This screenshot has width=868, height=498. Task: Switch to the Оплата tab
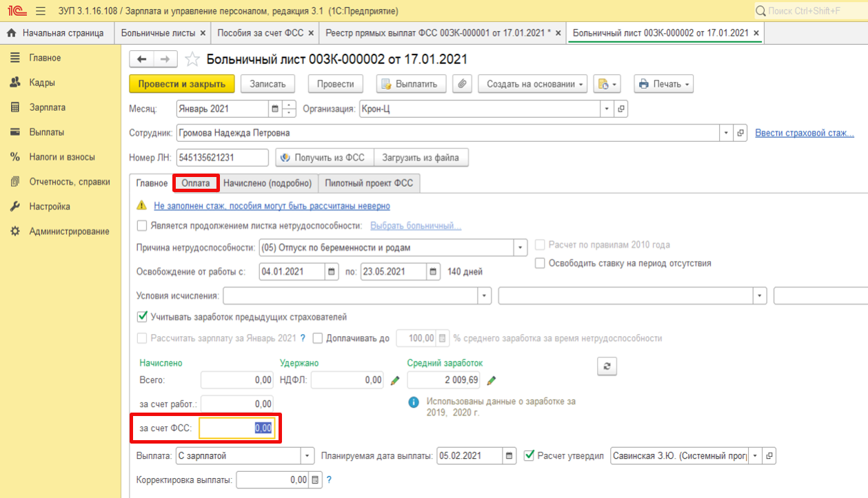pyautogui.click(x=196, y=183)
